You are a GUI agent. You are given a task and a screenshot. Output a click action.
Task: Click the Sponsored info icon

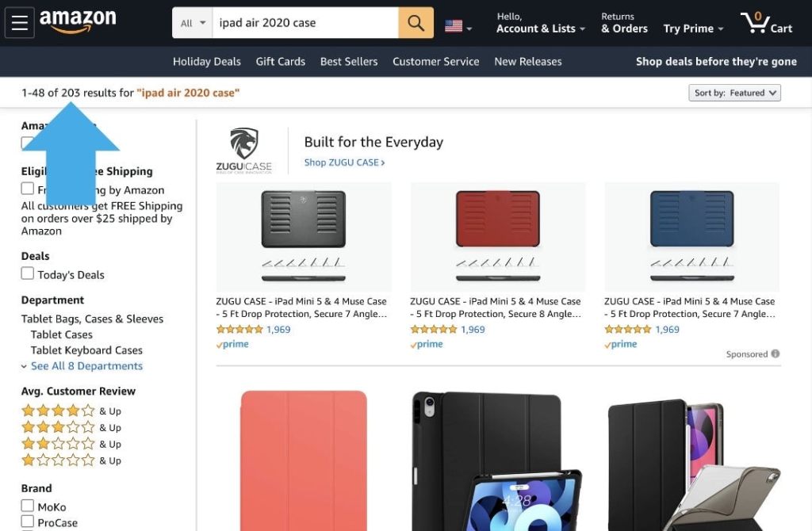click(x=775, y=353)
